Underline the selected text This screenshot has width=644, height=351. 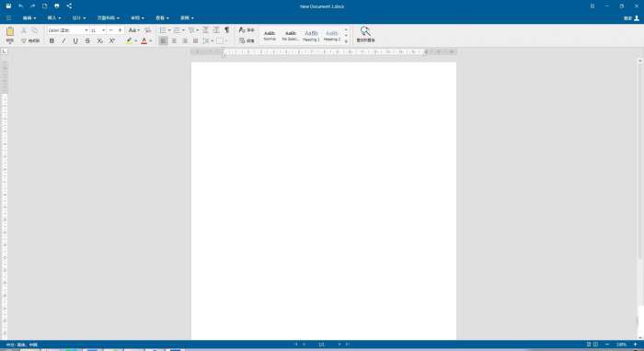[x=75, y=41]
